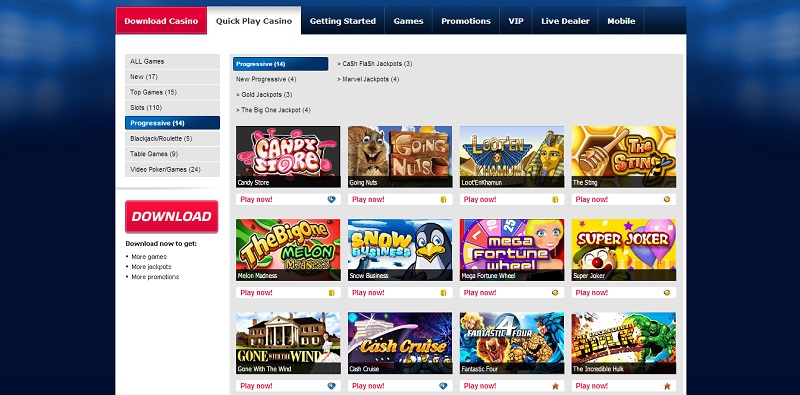Select the Slots (110) category
The image size is (800, 395).
tap(172, 108)
